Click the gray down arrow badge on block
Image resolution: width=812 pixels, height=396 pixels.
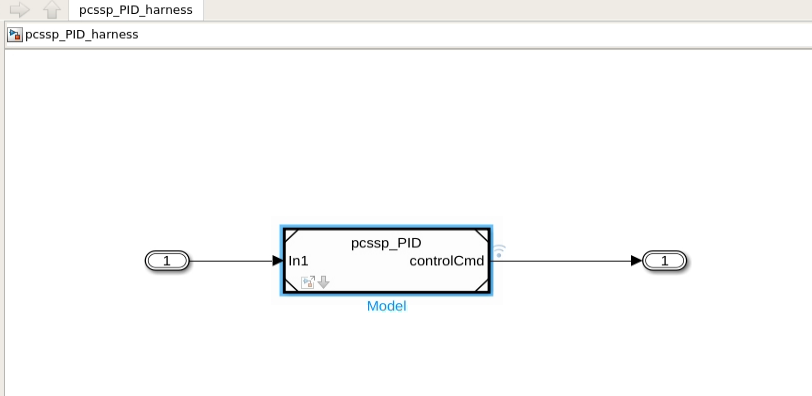click(324, 282)
